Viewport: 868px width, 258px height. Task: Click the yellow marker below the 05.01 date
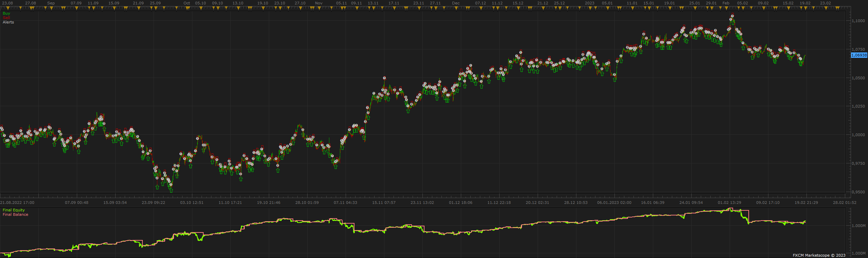pyautogui.click(x=607, y=8)
